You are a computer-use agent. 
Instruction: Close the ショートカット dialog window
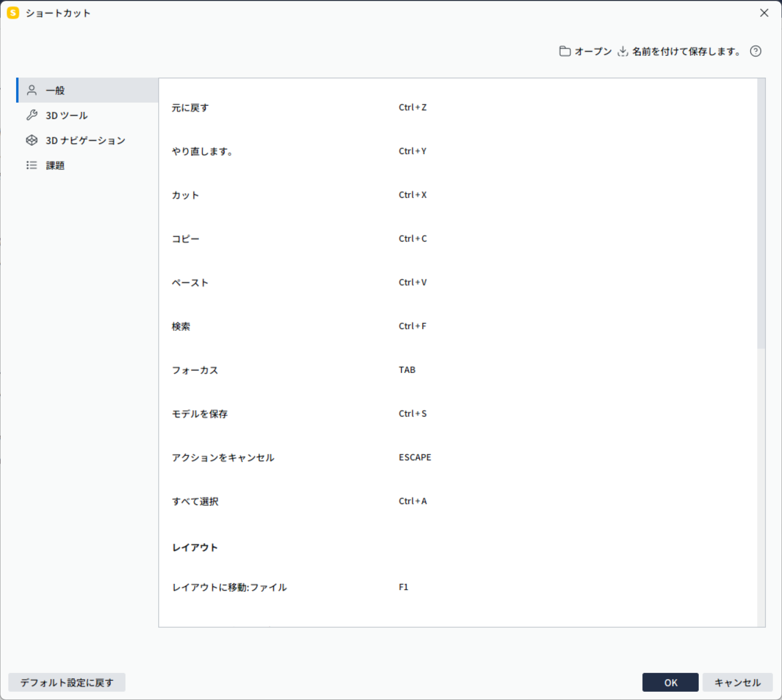[764, 13]
